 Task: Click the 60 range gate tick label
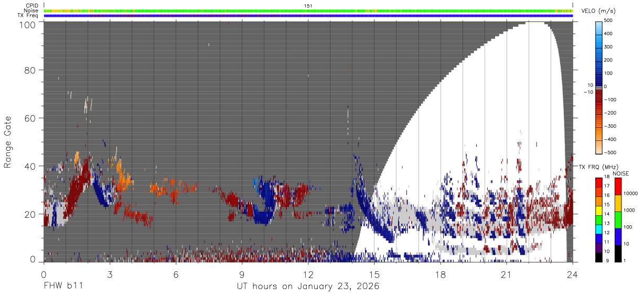[x=30, y=118]
